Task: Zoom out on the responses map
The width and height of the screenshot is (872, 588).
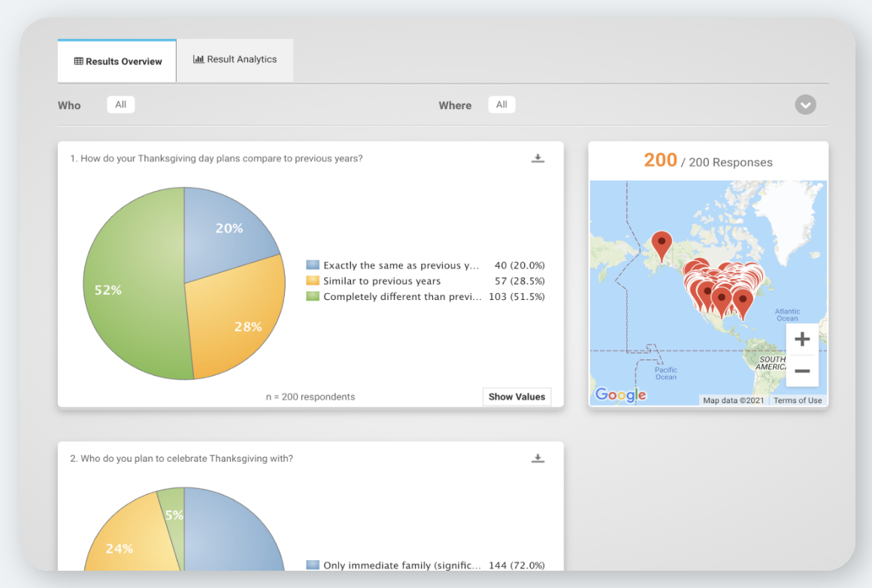Action: 802,371
